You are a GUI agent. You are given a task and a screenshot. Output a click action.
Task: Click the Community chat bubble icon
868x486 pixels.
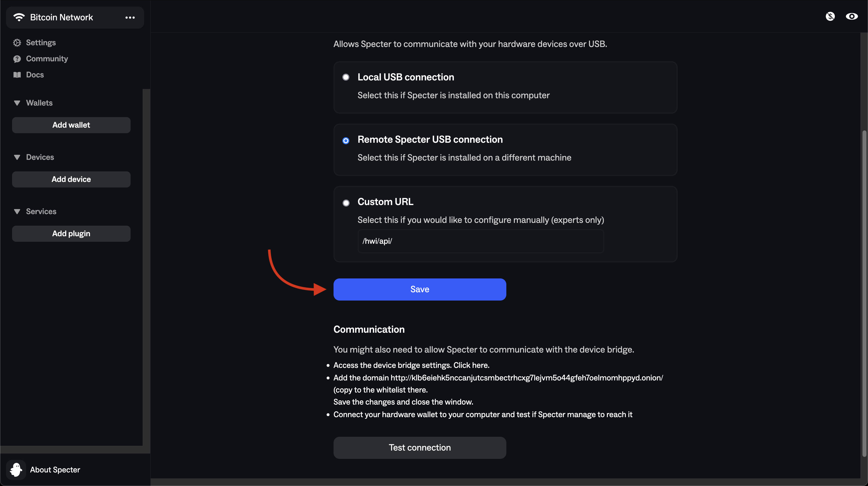pos(17,59)
